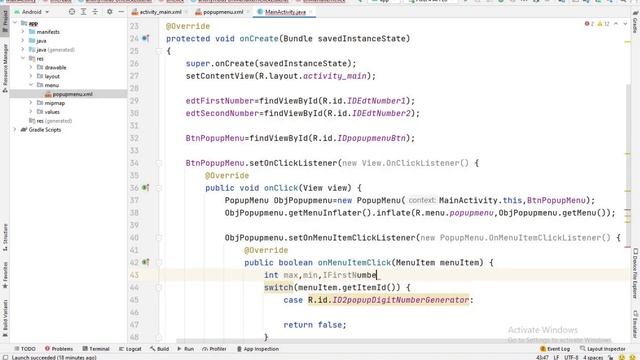The image size is (640, 360).
Task: Fold the code block at line 25
Action: pos(159,51)
